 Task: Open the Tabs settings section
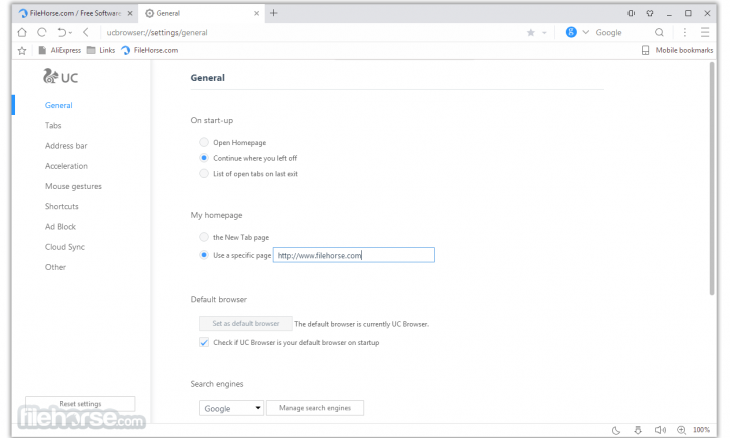[x=53, y=125]
